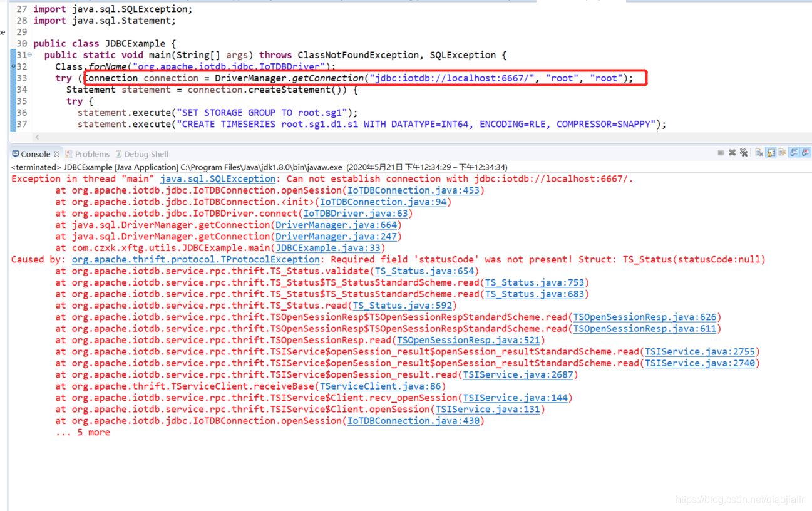Click the terminated JDBCExample launch description line
The height and width of the screenshot is (511, 812).
coord(259,167)
